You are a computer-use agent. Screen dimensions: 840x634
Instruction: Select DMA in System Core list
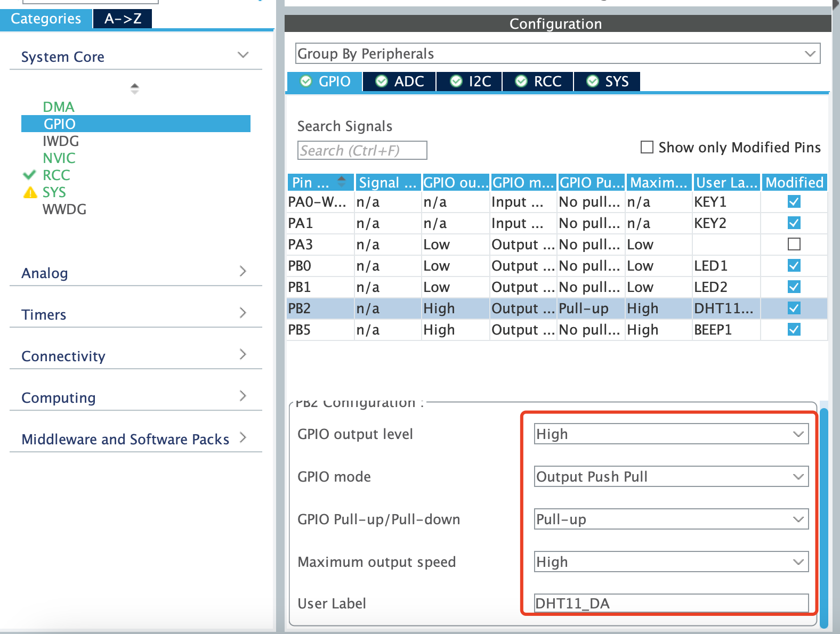59,107
